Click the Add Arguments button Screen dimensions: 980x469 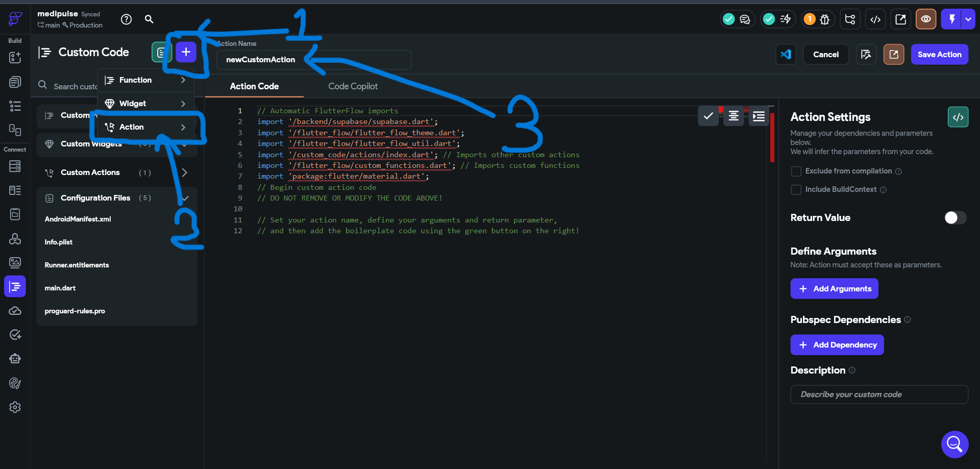[x=834, y=289]
